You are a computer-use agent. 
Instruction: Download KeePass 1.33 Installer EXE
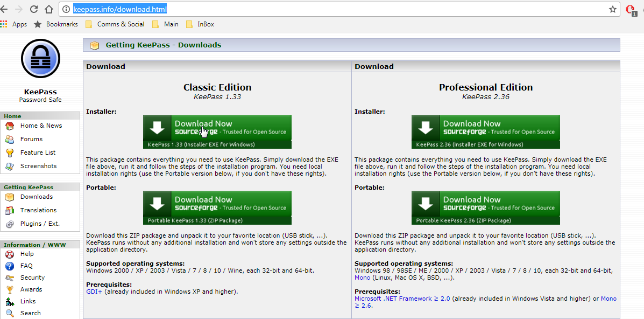pos(217,131)
